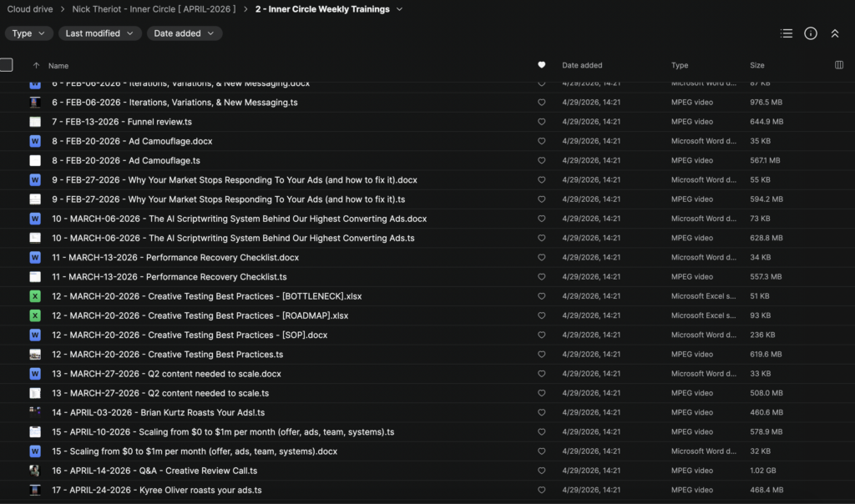Click the 460.6 MB size cell
The image size is (855, 504).
[x=766, y=412]
